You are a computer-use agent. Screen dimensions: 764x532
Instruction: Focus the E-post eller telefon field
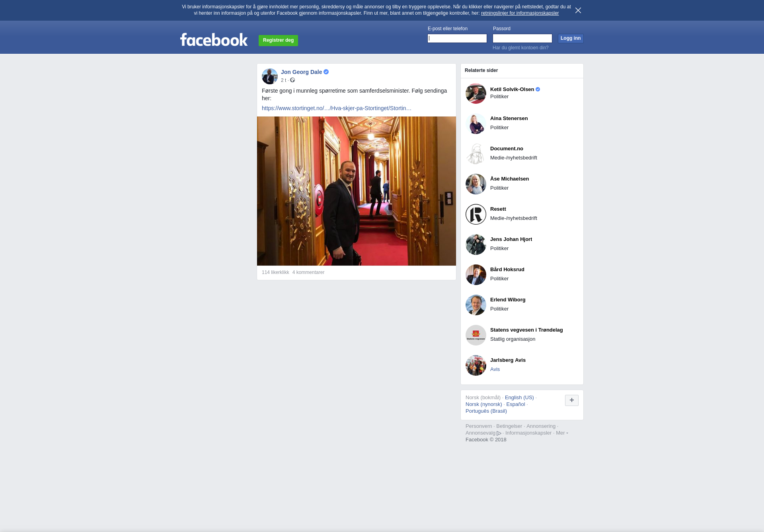coord(457,39)
